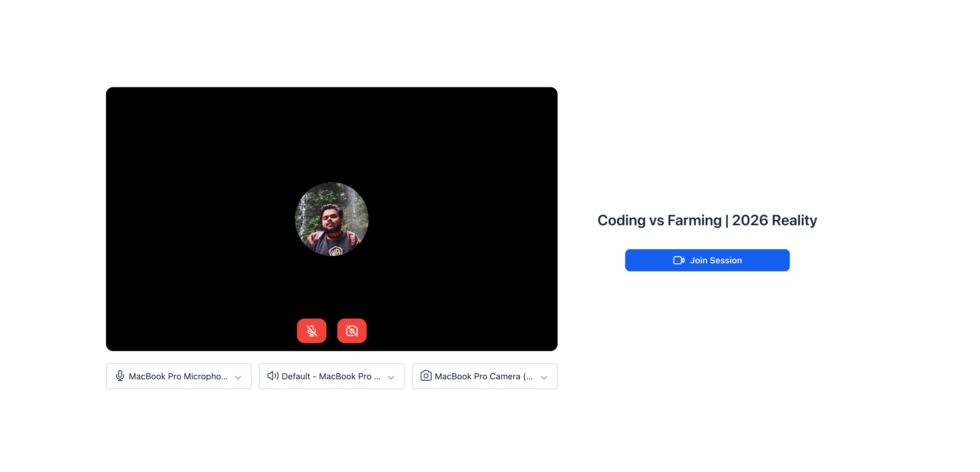Click the 2026 Reality text in the heading

click(x=774, y=220)
